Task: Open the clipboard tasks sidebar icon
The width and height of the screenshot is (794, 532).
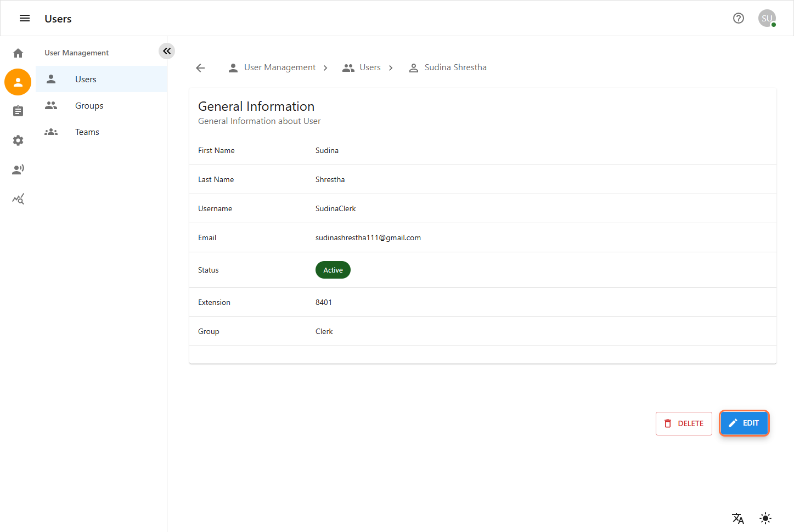Action: (x=18, y=111)
